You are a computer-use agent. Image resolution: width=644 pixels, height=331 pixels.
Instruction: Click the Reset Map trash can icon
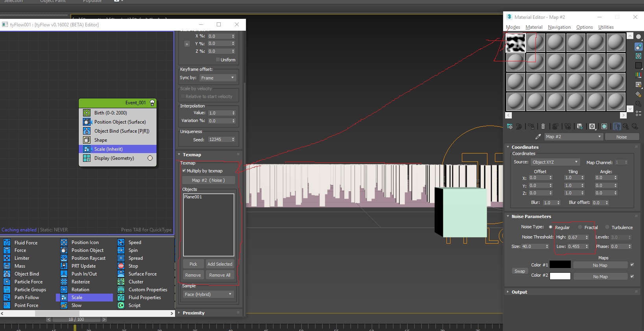[543, 126]
